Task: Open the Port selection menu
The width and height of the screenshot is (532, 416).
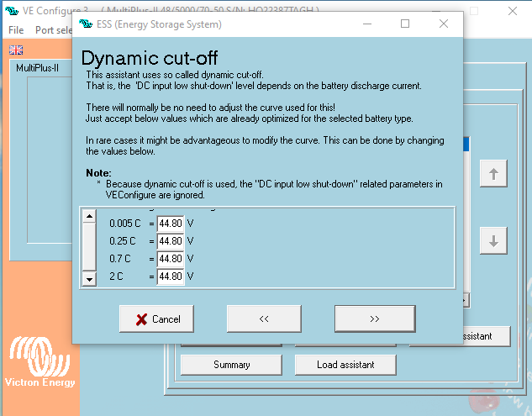Action: pyautogui.click(x=54, y=30)
